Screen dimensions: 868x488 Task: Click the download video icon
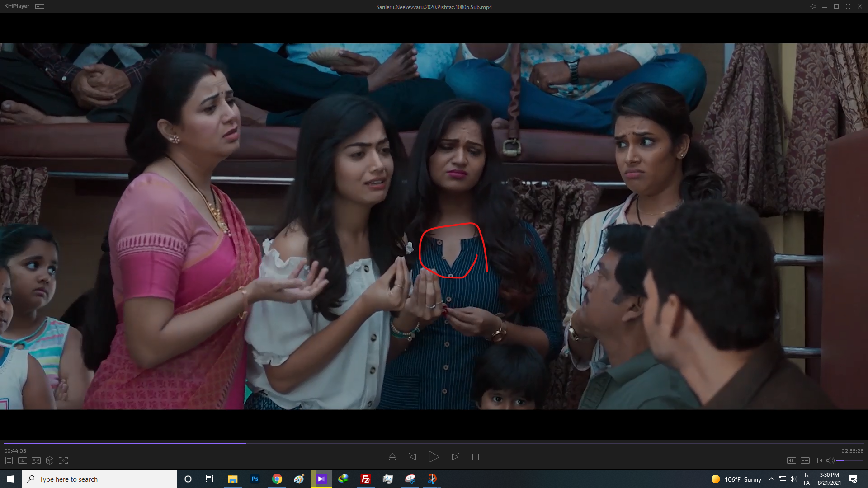23,460
